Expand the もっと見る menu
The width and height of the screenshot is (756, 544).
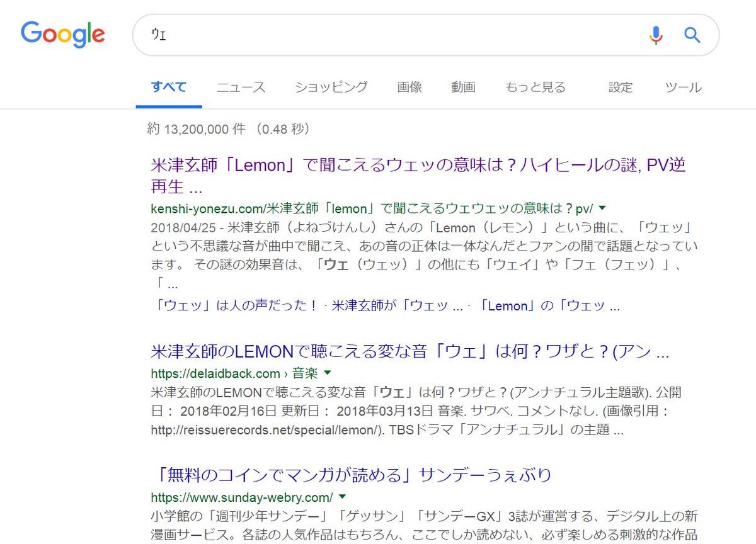coord(535,88)
